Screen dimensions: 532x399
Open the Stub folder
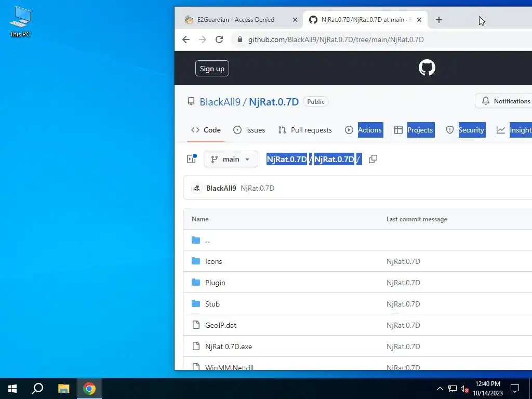pyautogui.click(x=212, y=304)
